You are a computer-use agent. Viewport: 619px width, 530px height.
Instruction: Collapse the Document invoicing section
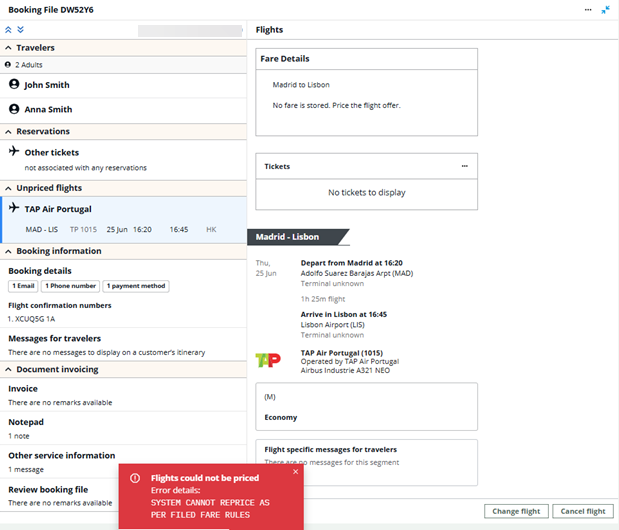pos(9,369)
